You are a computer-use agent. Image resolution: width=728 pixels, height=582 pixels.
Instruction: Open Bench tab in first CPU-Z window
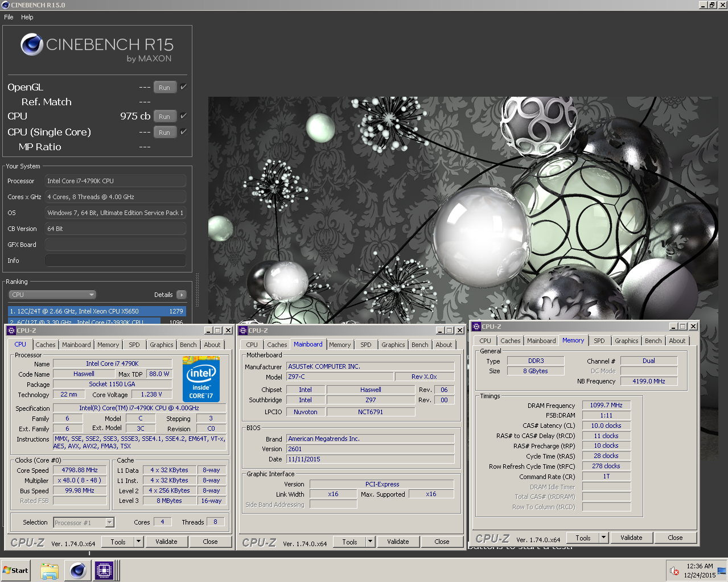coord(188,345)
